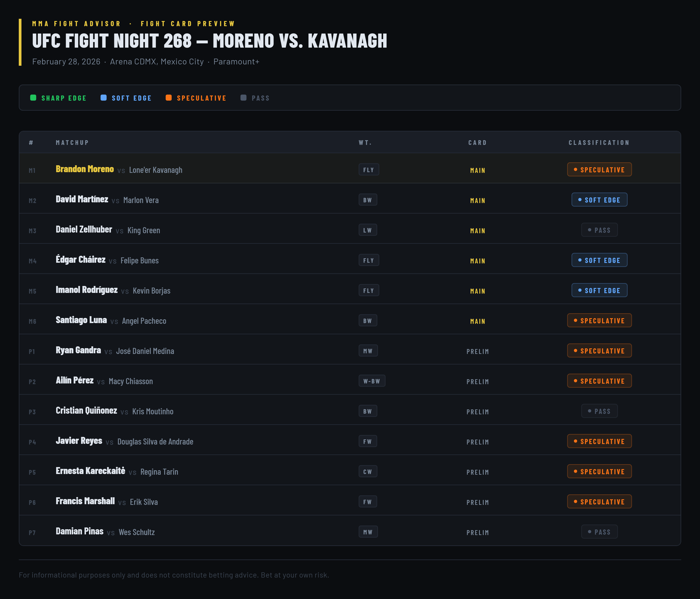The image size is (700, 599).
Task: Click the Card column header
Action: pyautogui.click(x=477, y=143)
